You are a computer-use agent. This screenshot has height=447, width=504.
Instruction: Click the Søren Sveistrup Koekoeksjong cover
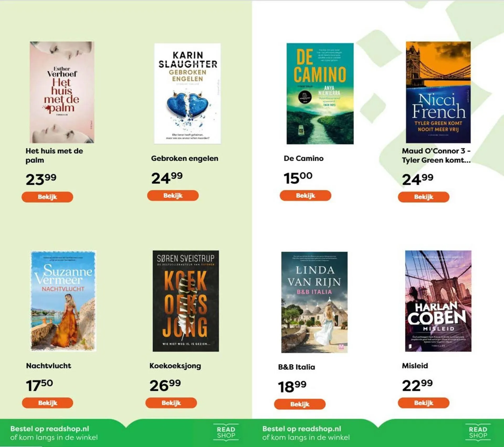[186, 301]
